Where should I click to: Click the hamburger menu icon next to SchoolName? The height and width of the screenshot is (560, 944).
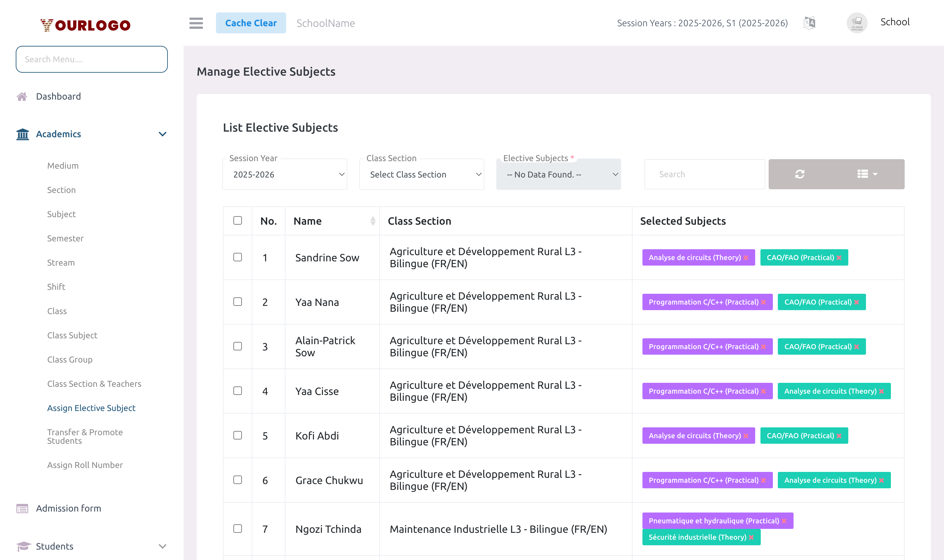pyautogui.click(x=196, y=23)
